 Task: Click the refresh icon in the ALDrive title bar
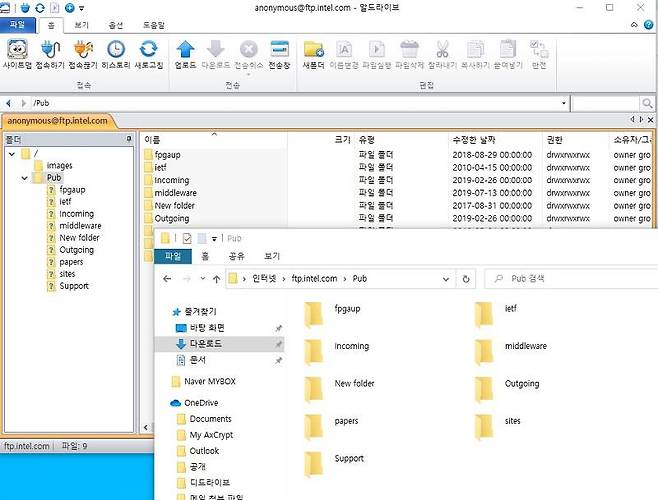[x=40, y=8]
